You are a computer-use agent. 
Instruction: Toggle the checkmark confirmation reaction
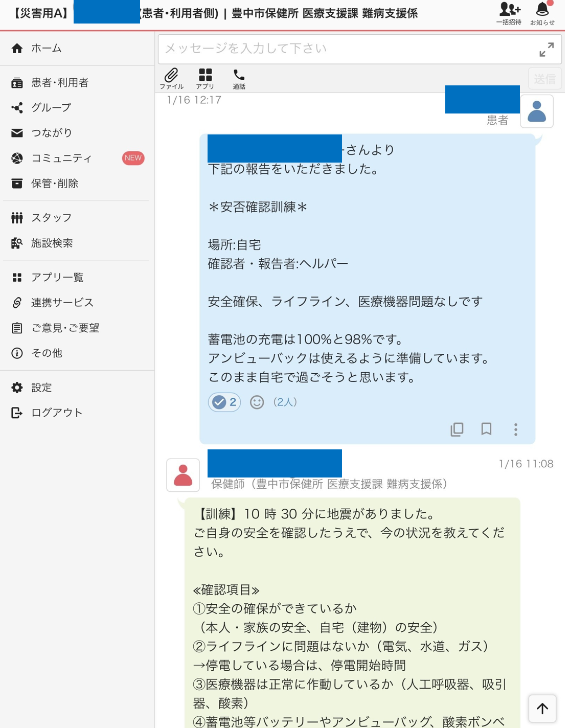[x=224, y=402]
